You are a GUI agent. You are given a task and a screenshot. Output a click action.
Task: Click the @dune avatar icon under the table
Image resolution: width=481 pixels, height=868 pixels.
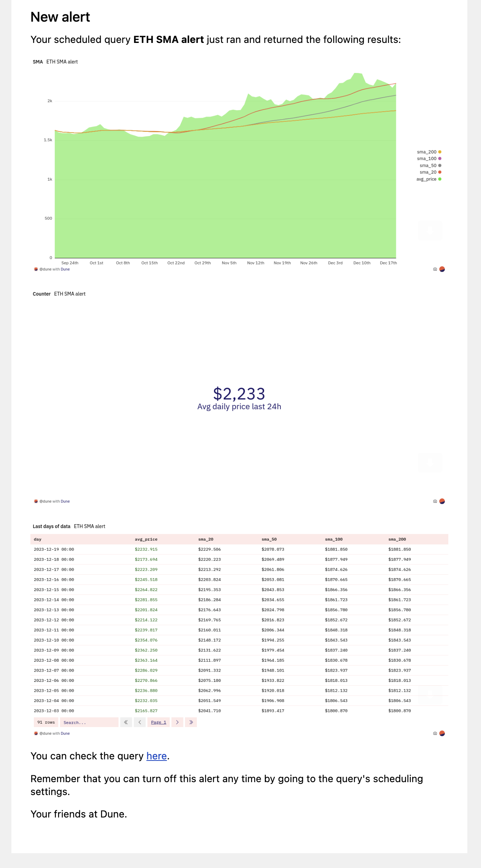pos(36,734)
